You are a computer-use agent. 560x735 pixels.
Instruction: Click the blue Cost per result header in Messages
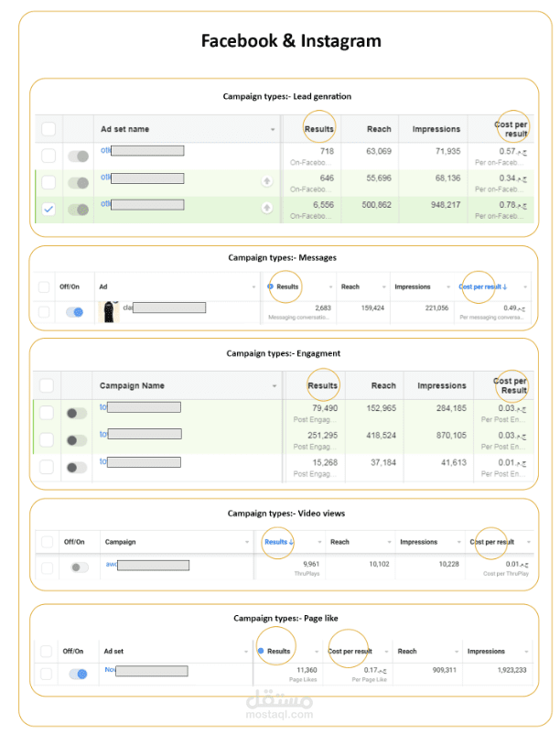(482, 286)
